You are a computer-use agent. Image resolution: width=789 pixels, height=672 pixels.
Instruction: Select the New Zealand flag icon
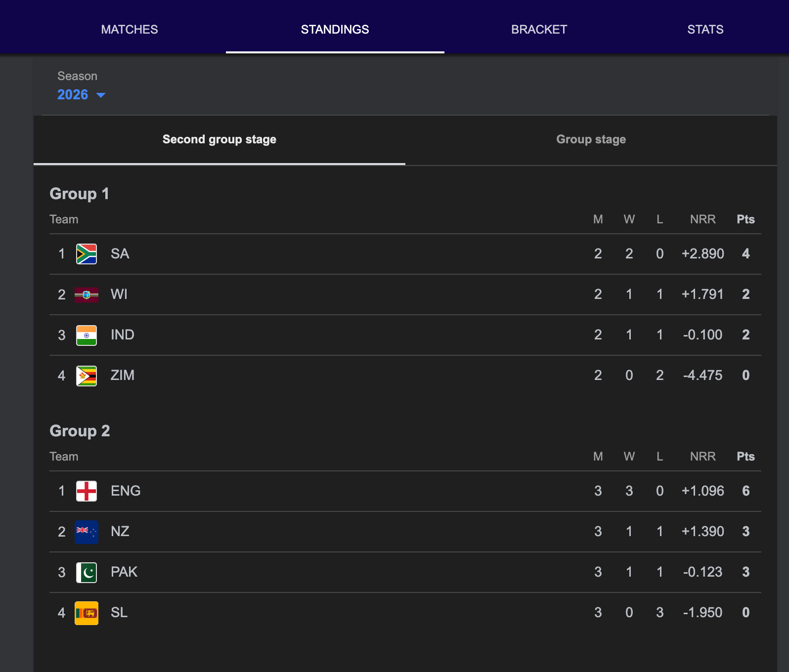pyautogui.click(x=87, y=532)
